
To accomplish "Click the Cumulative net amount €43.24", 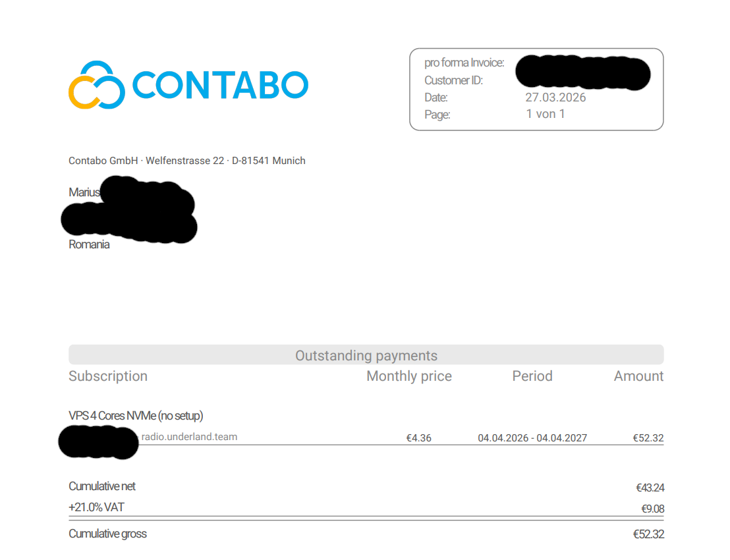I will [650, 488].
